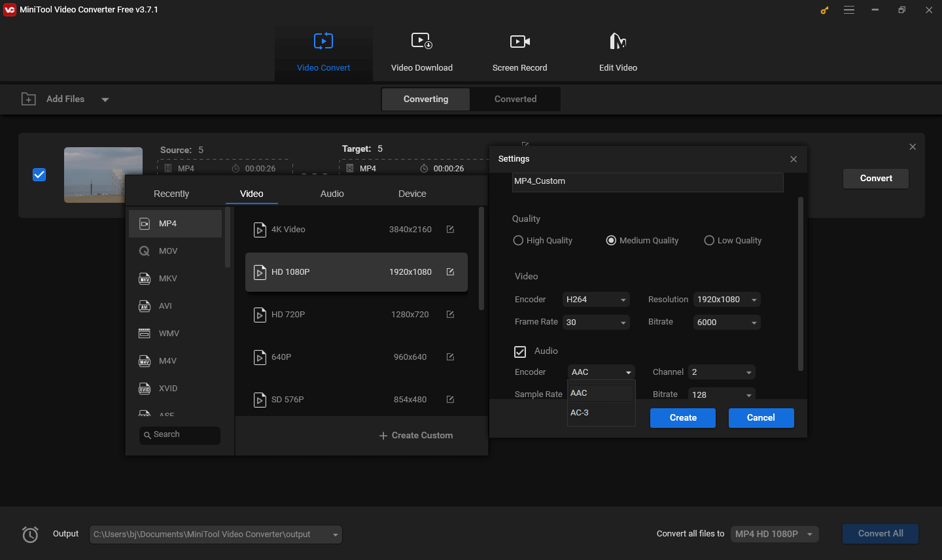The width and height of the screenshot is (942, 560).
Task: Click Create Custom preset
Action: click(416, 436)
